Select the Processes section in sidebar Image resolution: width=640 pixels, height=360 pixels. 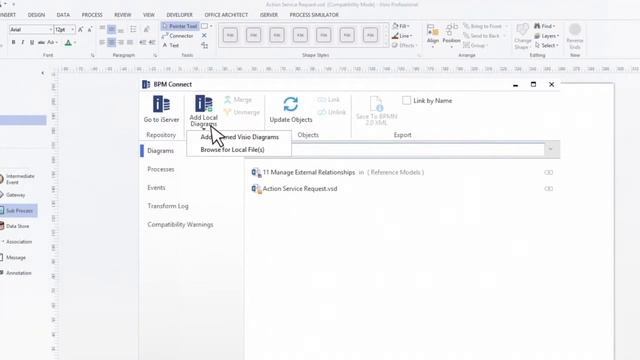(161, 169)
